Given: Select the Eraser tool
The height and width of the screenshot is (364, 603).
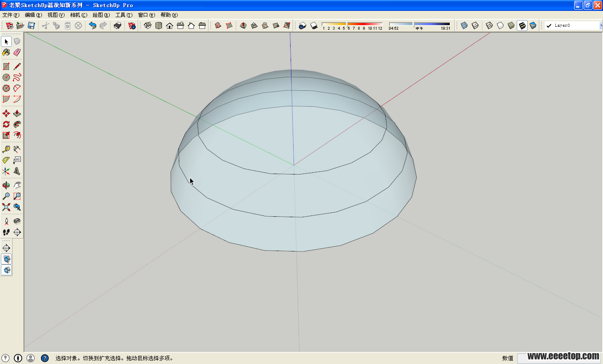Looking at the screenshot, I should click(x=17, y=52).
